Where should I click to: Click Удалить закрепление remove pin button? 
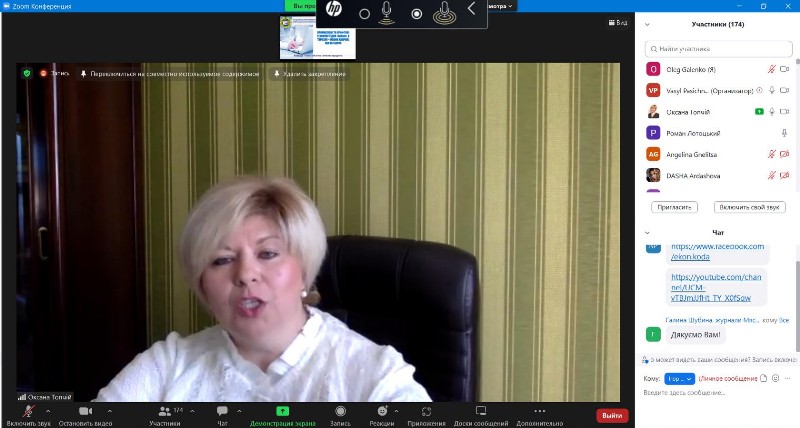[x=310, y=74]
